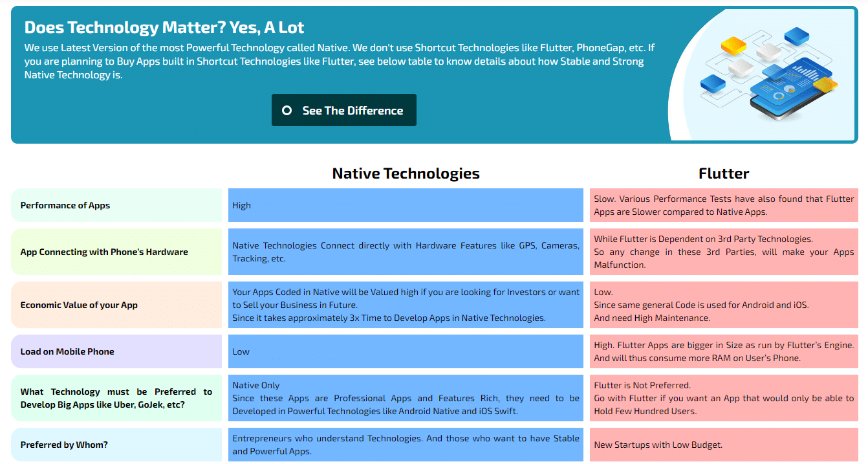Click the circle icon in See The Difference
The width and height of the screenshot is (868, 464).
pos(287,111)
